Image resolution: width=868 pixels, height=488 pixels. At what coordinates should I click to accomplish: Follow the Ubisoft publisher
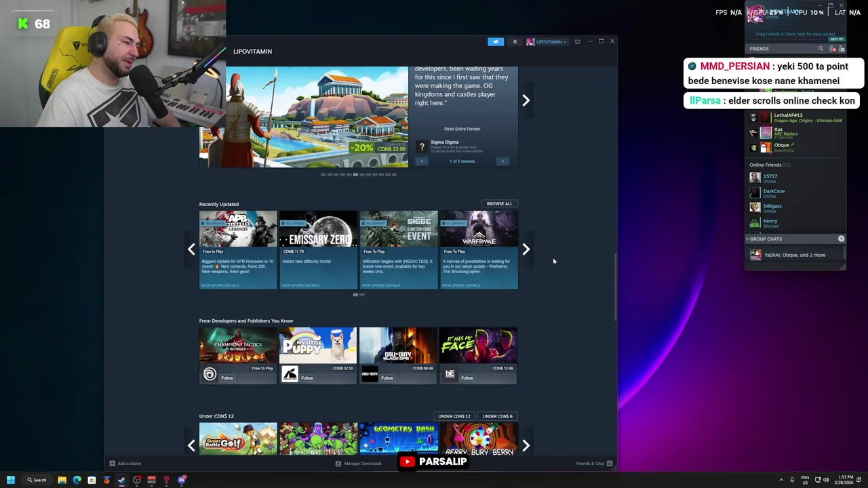(x=226, y=378)
